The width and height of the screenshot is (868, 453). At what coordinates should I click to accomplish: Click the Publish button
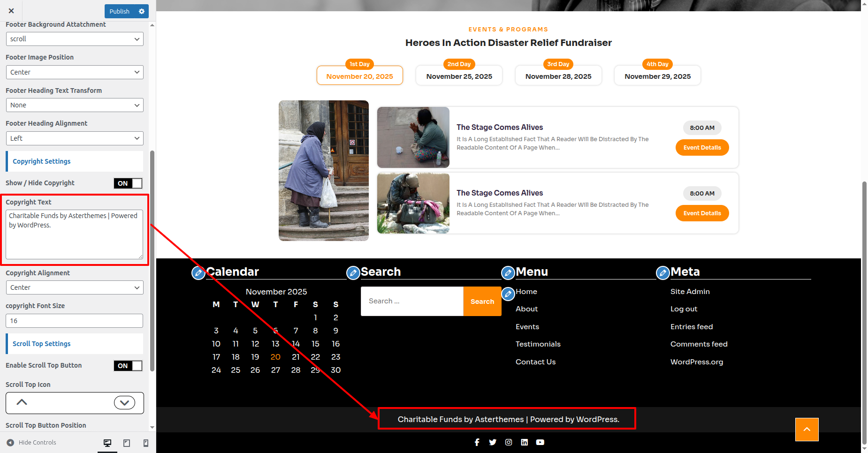click(119, 11)
